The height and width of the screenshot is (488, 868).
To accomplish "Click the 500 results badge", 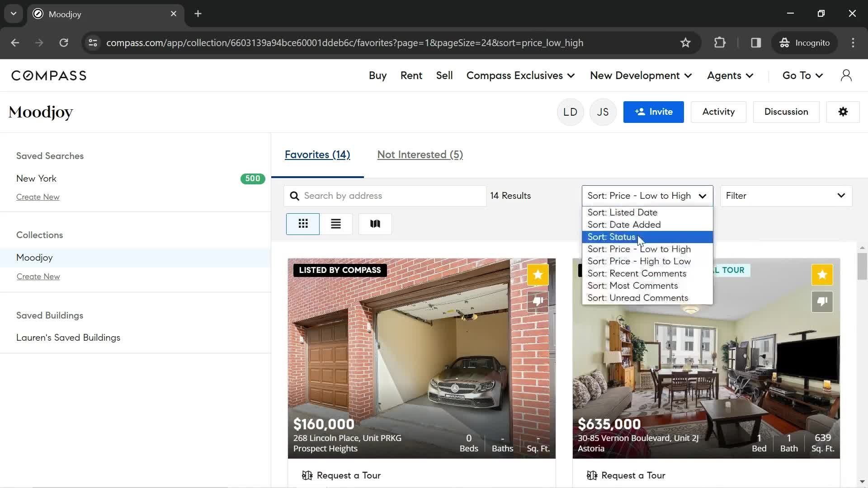I will [x=252, y=178].
